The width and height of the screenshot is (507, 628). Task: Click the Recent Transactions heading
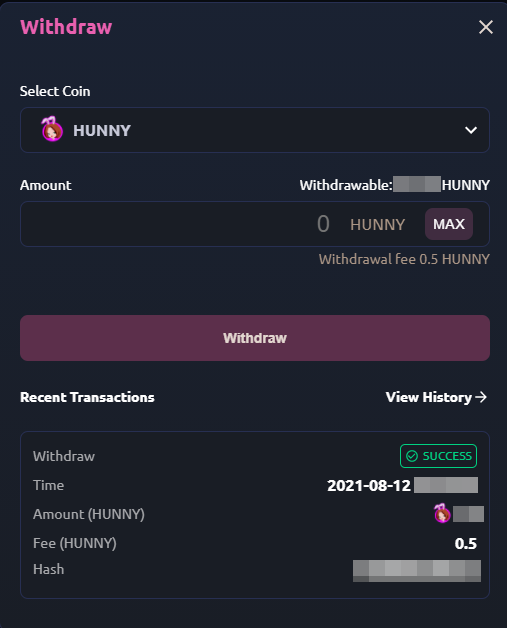coord(87,397)
